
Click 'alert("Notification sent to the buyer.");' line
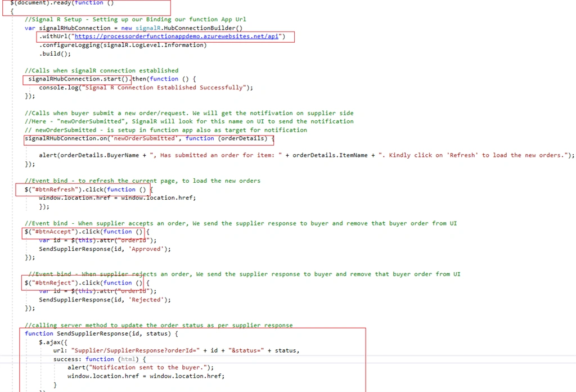[x=140, y=367]
